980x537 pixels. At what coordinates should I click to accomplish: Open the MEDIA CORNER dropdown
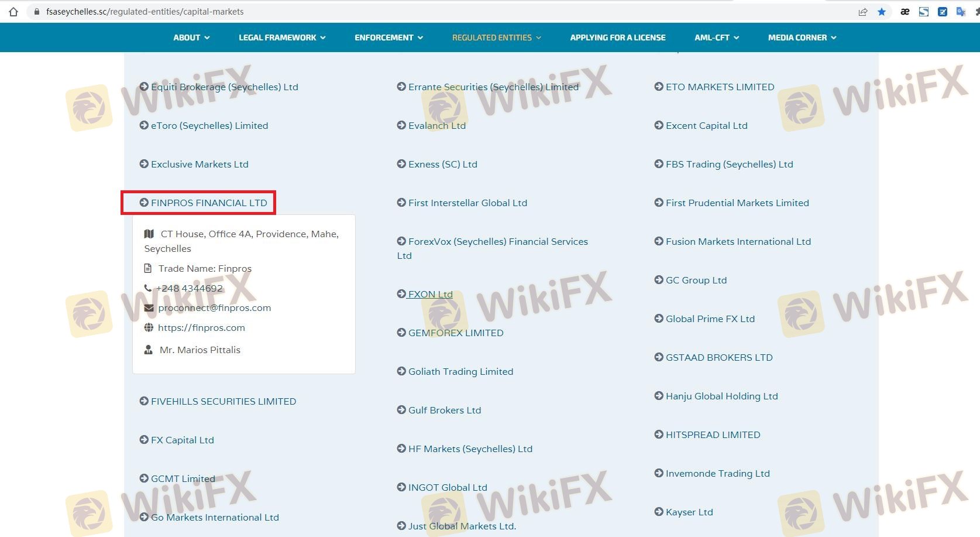(802, 37)
